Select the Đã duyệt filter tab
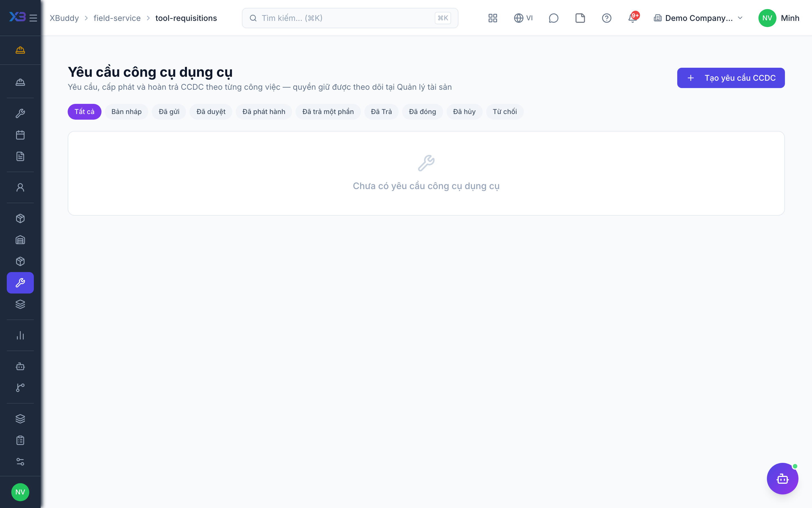 tap(211, 111)
